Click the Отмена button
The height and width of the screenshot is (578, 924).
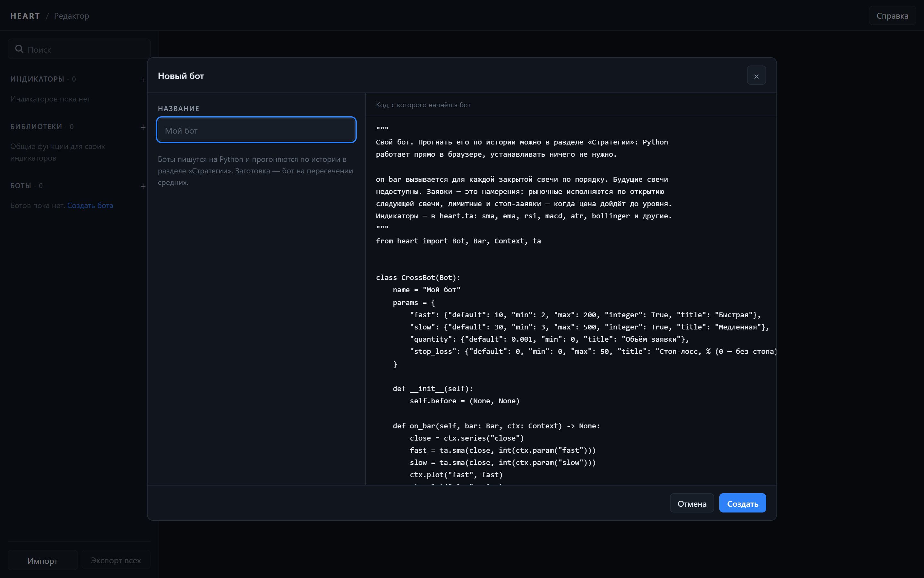(691, 504)
